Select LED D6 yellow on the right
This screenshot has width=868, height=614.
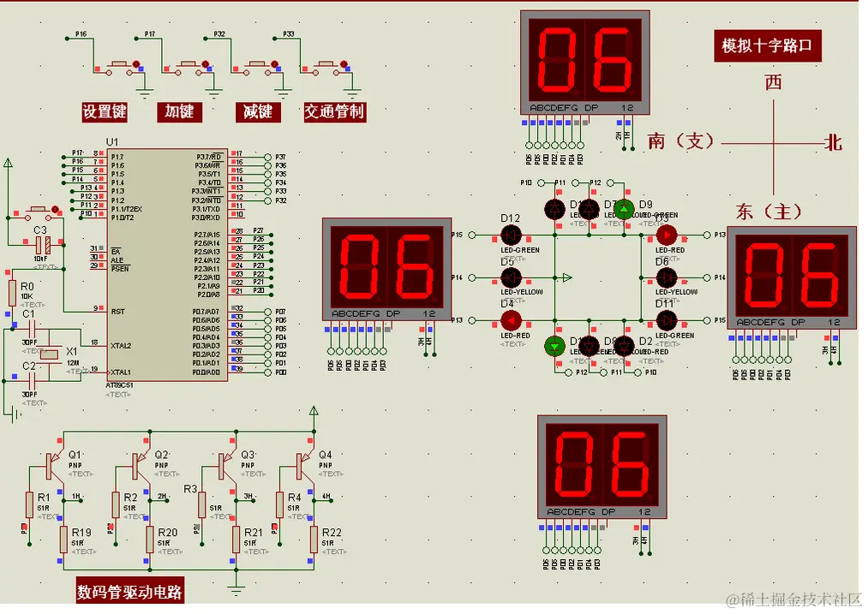point(667,277)
